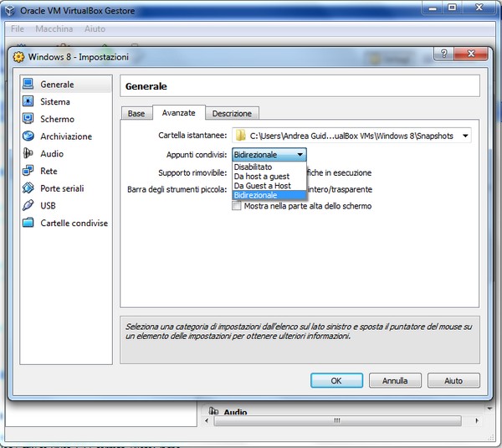Click the Archiviazione disk icon
The image size is (502, 448).
(28, 136)
